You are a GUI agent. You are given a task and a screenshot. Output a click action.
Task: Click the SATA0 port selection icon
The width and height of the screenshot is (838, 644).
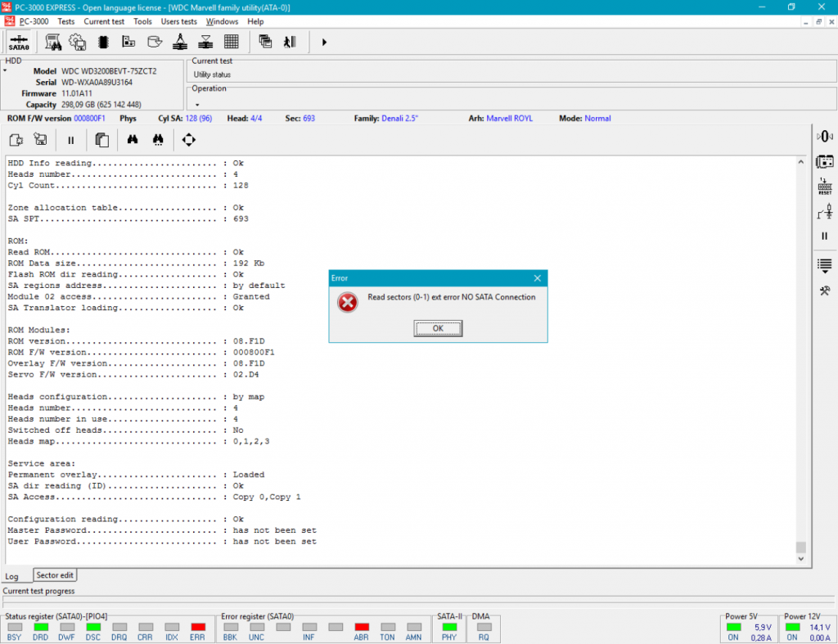[x=20, y=42]
